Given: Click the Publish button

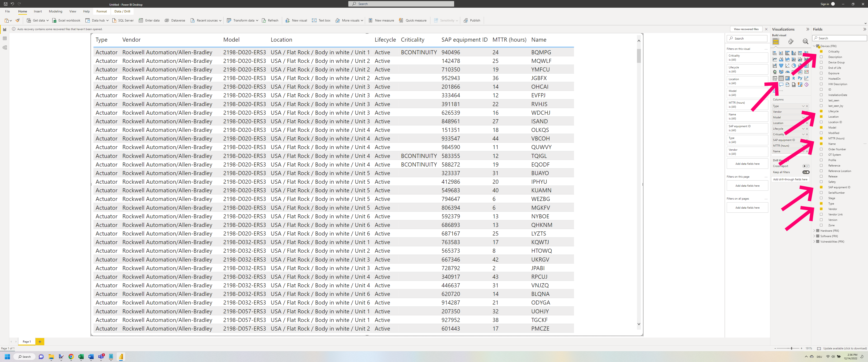Looking at the screenshot, I should [x=472, y=21].
